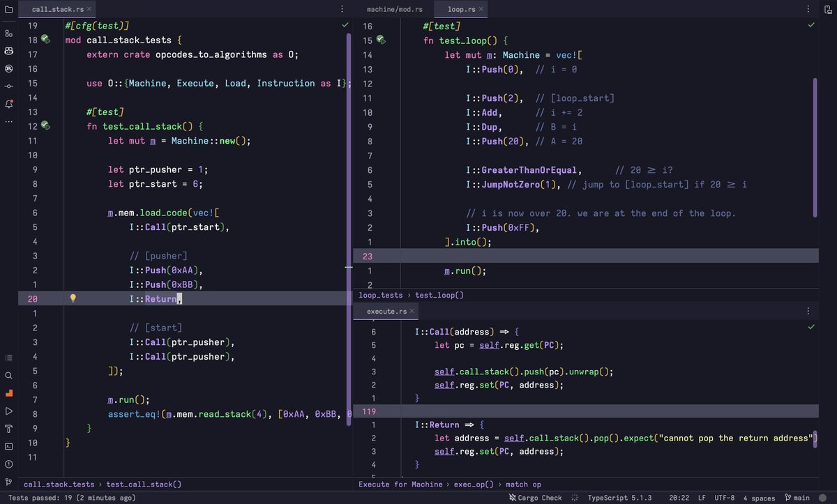Click the lightbulb quick-fix icon on line 20
837x504 pixels.
coord(73,298)
